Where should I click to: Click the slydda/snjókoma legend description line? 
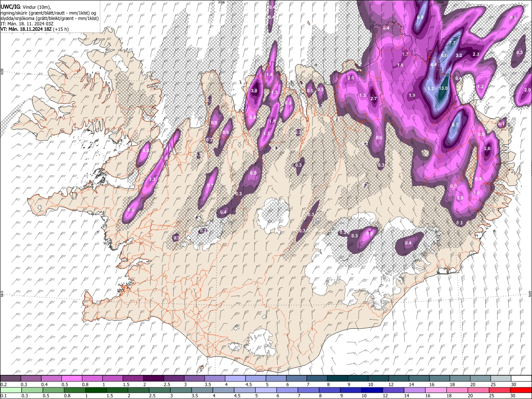(49, 18)
